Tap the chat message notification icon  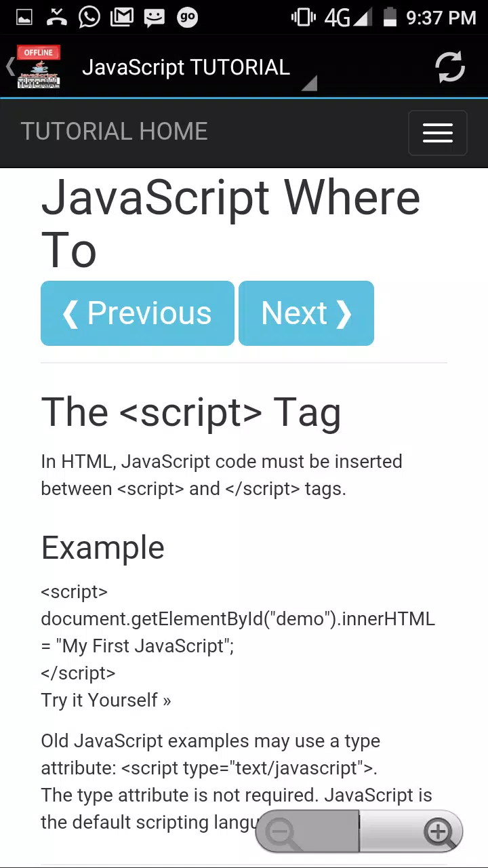pyautogui.click(x=155, y=18)
